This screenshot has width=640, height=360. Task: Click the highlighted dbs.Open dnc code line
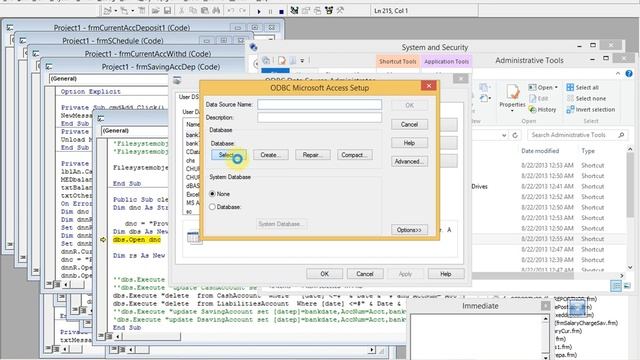(137, 240)
